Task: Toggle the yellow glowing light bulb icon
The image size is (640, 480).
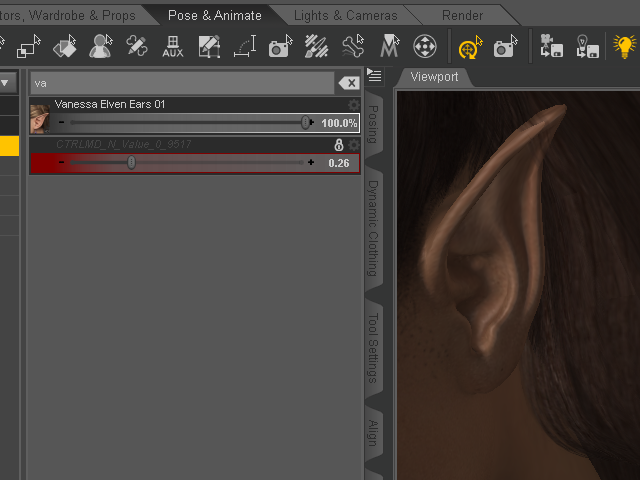Action: [624, 46]
